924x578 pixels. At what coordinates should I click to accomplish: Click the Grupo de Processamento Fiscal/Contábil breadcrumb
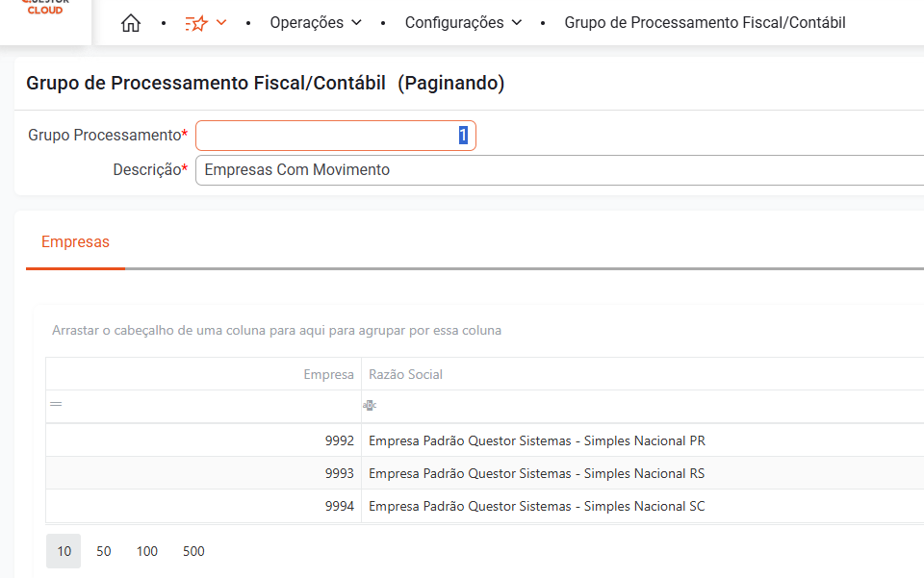(705, 22)
